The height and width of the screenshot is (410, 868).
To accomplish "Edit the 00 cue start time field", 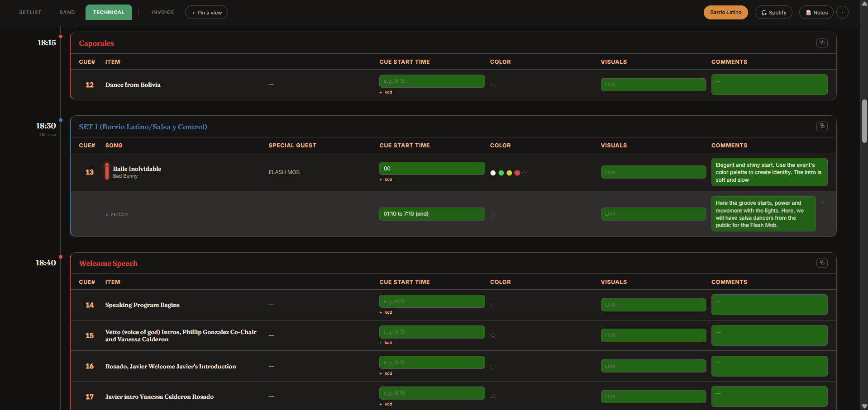I will 432,168.
